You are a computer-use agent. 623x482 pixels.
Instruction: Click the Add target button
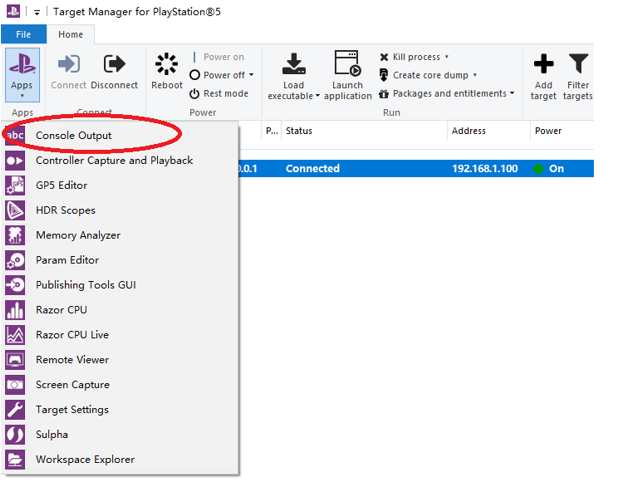coord(543,75)
